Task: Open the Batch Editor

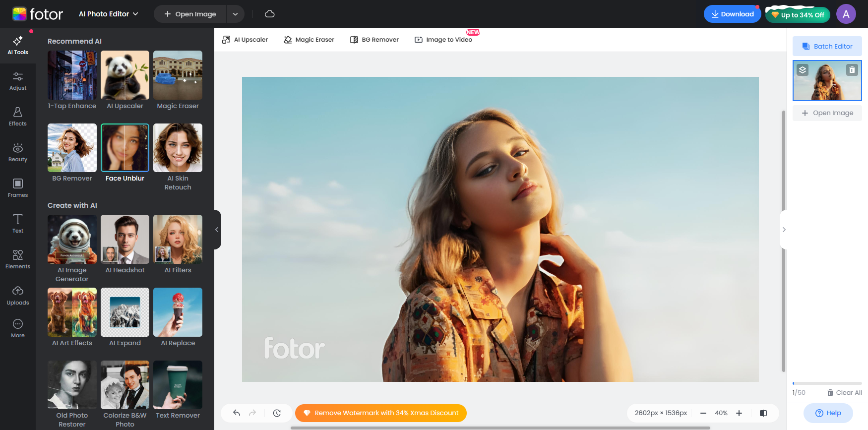Action: click(827, 46)
